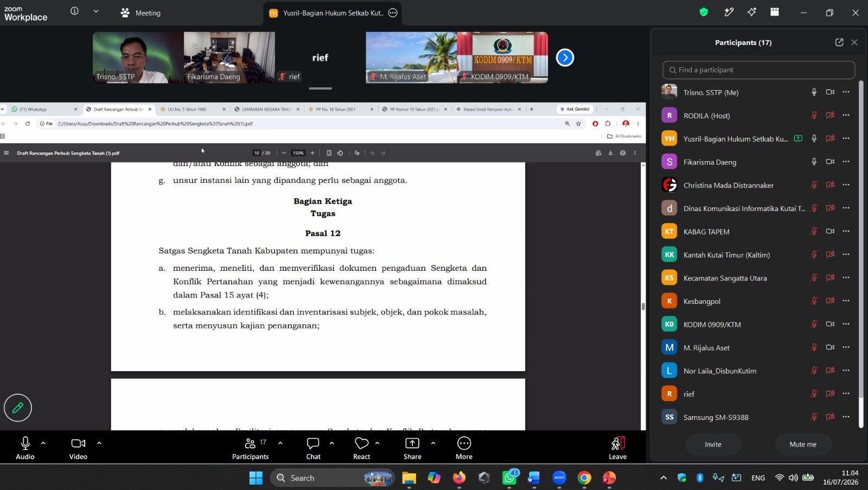This screenshot has height=490, width=868.
Task: Open more options for RODILA (Host)
Action: (x=846, y=115)
